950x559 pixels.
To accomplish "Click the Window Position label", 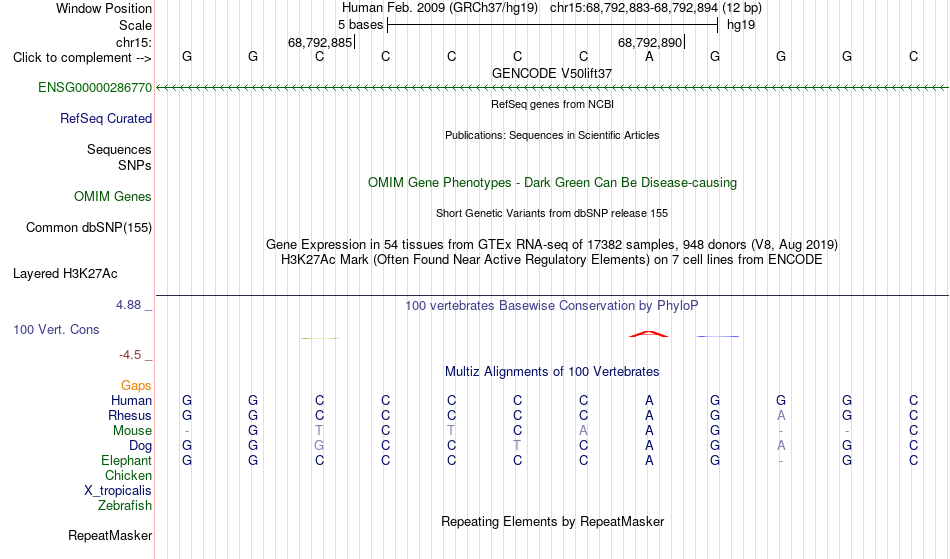I will pos(104,8).
